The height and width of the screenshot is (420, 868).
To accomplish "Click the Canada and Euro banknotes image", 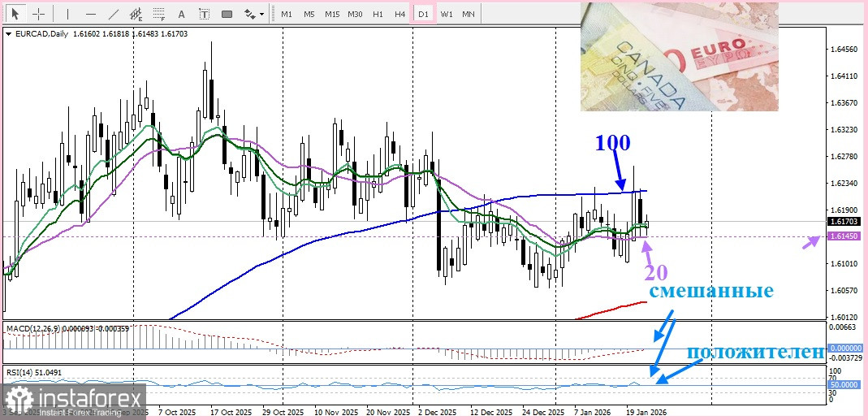I will (680, 57).
